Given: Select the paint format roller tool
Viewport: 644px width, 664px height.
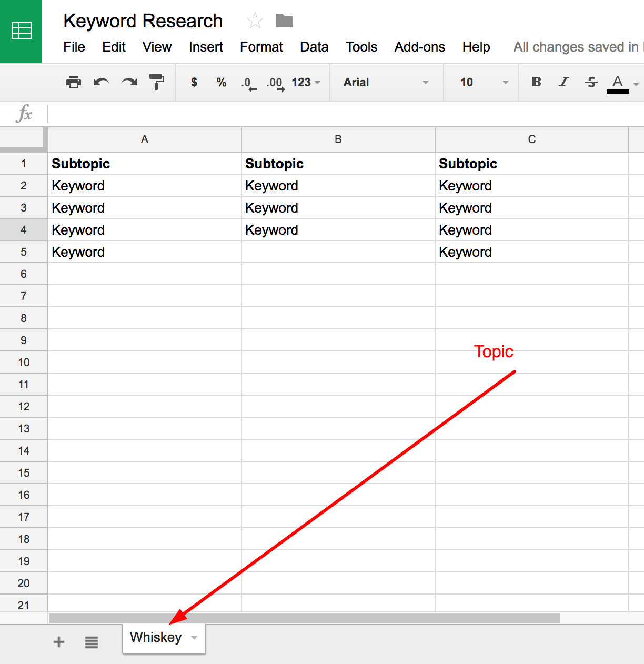Looking at the screenshot, I should 156,82.
